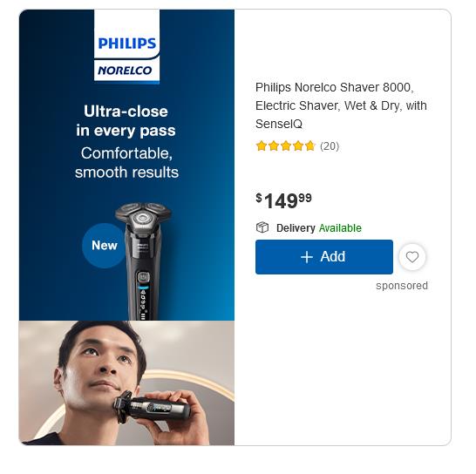Click the Philips logo in the ad
The image size is (476, 474).
point(127,43)
